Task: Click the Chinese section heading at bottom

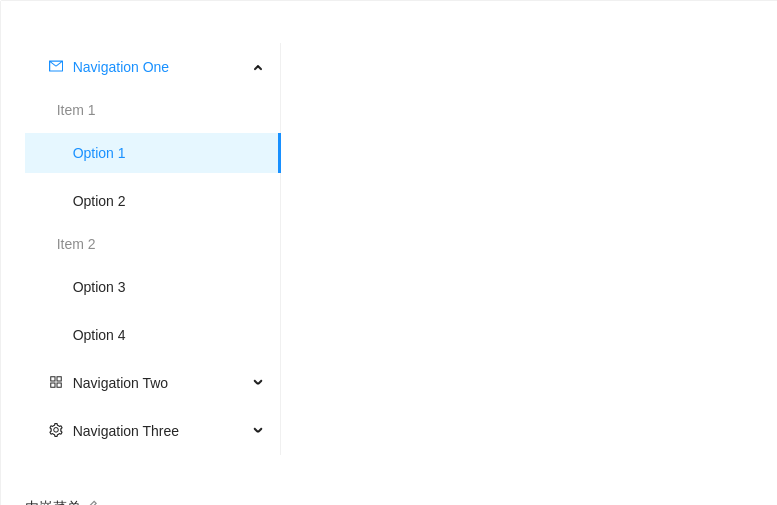Action: click(52, 503)
